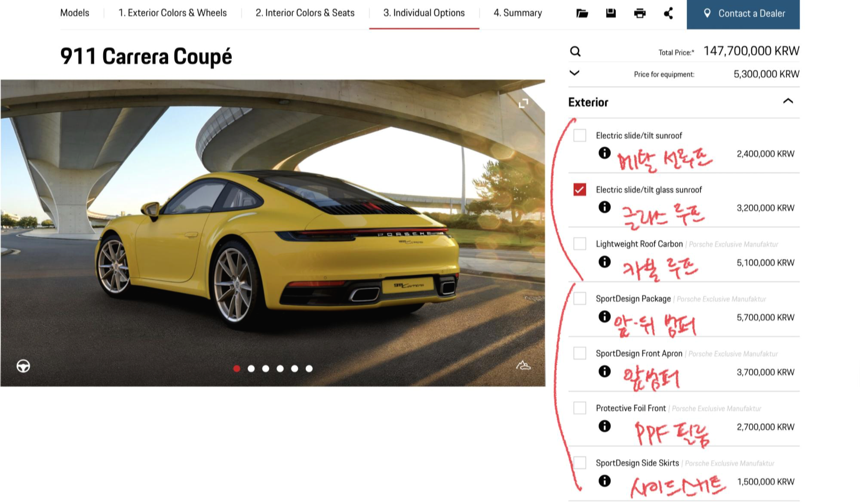Click Contact a Dealer button
The image size is (860, 504).
point(743,14)
